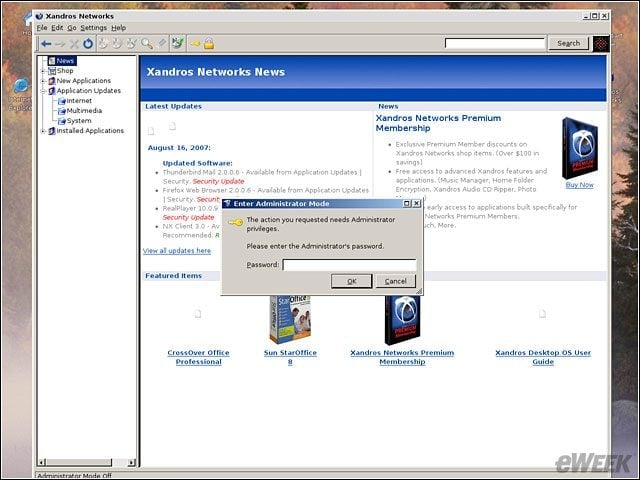Image resolution: width=640 pixels, height=480 pixels.
Task: Click the Application Updates box icon
Action: pyautogui.click(x=51, y=91)
